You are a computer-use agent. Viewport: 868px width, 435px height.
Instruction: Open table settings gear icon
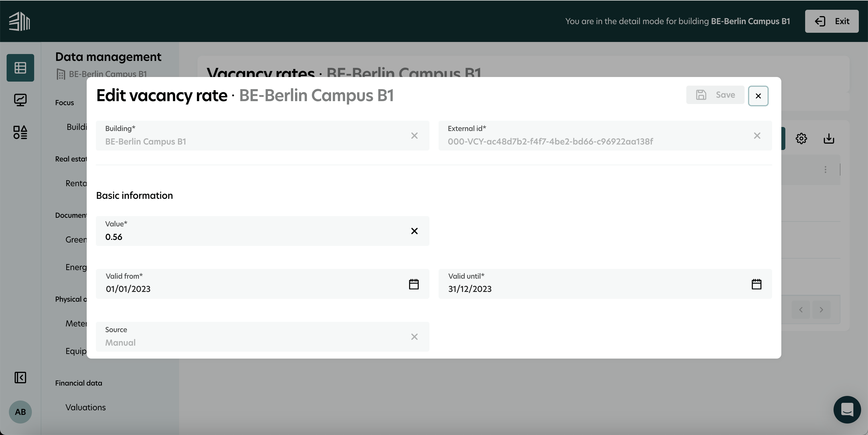coord(801,138)
